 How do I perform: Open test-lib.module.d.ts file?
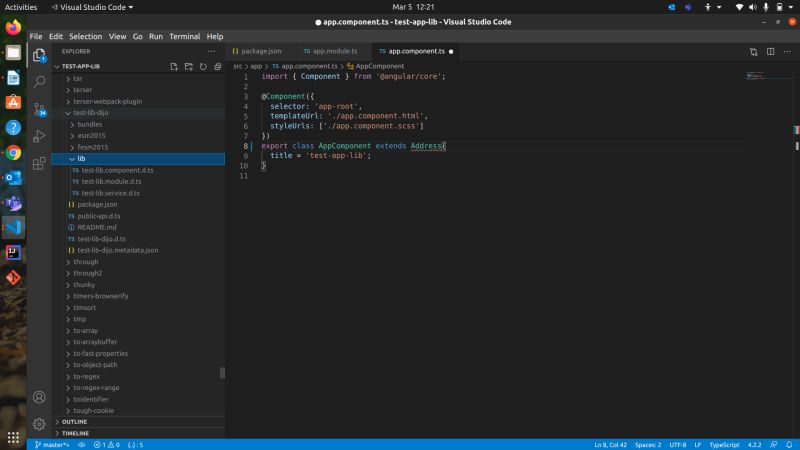click(112, 182)
